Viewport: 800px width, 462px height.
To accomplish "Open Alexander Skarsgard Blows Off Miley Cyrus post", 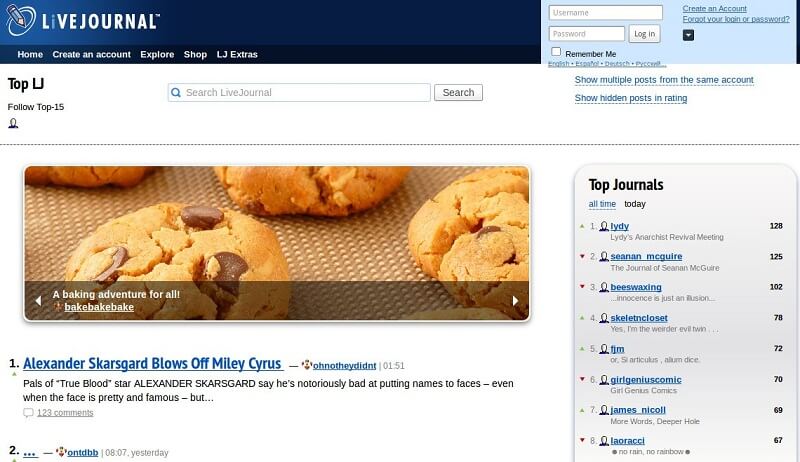I will coord(153,364).
